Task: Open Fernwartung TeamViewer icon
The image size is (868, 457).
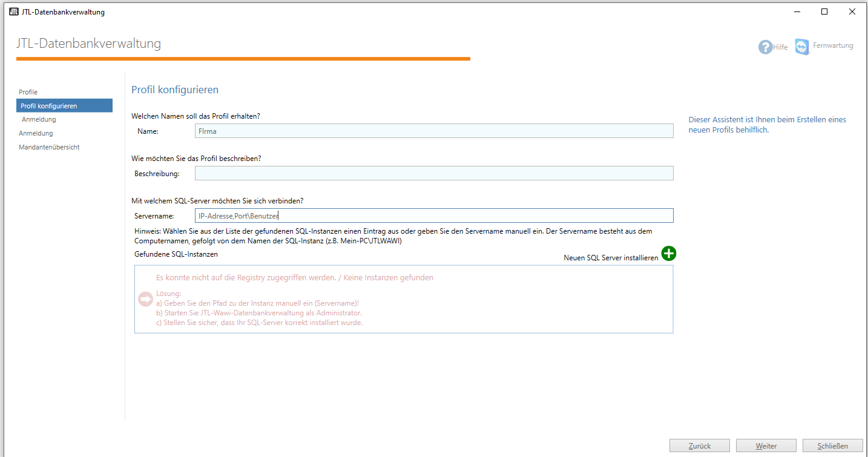Action: [802, 47]
